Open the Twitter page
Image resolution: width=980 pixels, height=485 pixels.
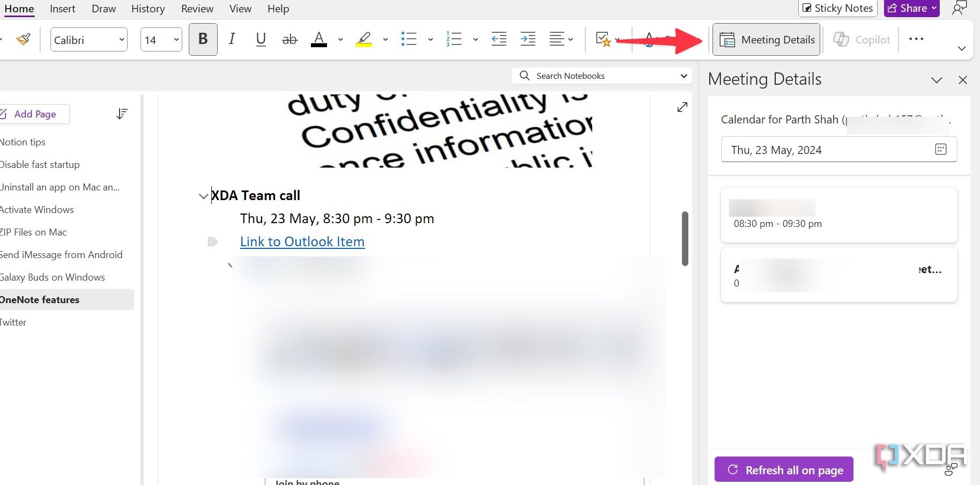click(13, 322)
